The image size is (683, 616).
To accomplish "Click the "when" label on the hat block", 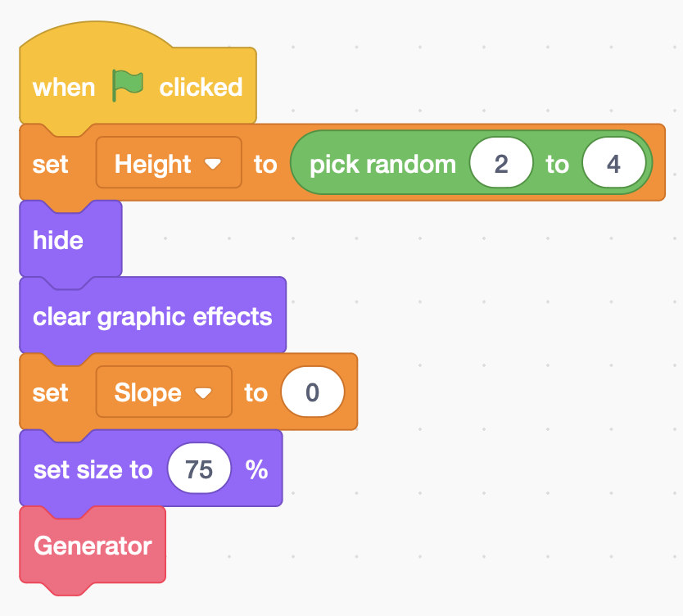I will [x=64, y=87].
